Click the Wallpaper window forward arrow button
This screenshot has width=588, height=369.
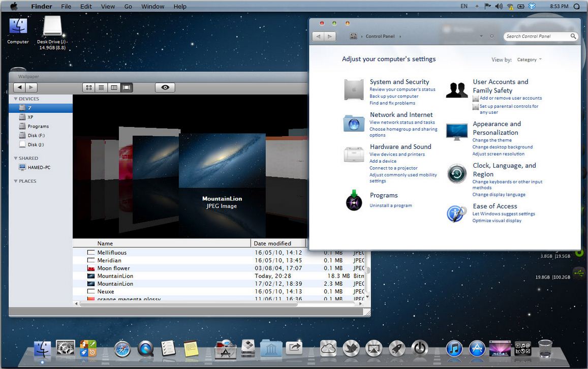[x=31, y=87]
